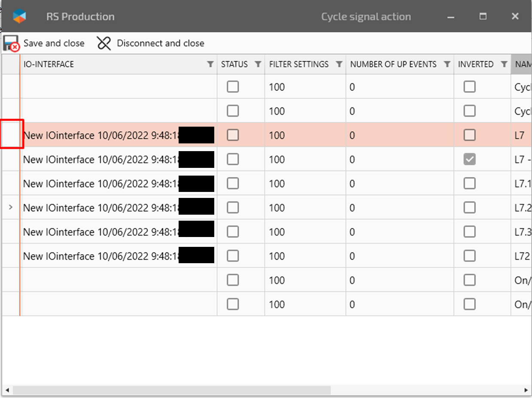Open the FILTER SETTINGS column filter dropdown

(339, 64)
